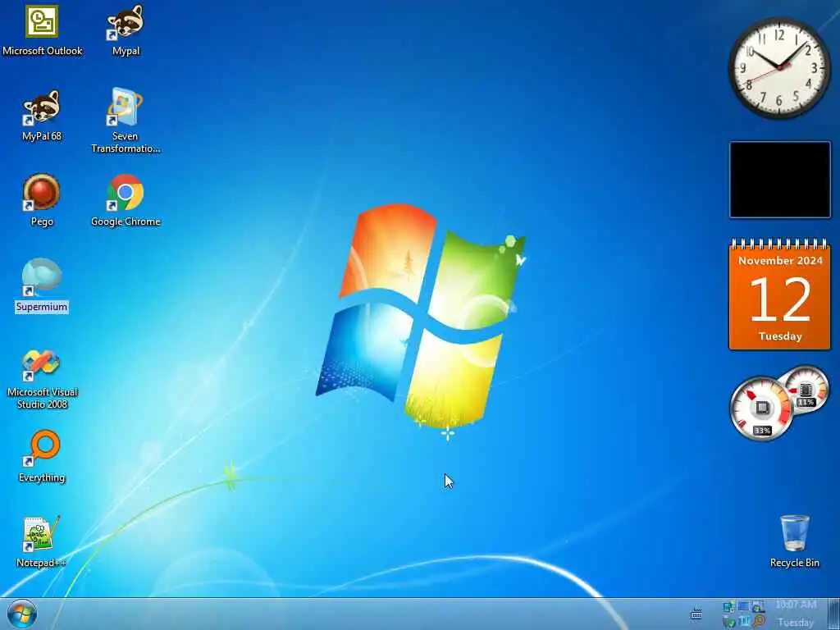Screen dimensions: 840x630
Task: Select the Everything search desktop shortcut
Action: click(42, 456)
